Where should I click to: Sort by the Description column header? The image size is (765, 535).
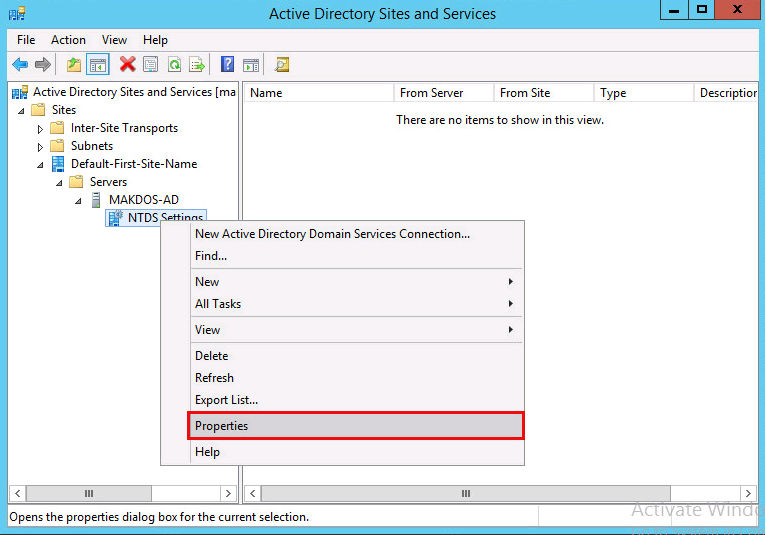(x=726, y=93)
